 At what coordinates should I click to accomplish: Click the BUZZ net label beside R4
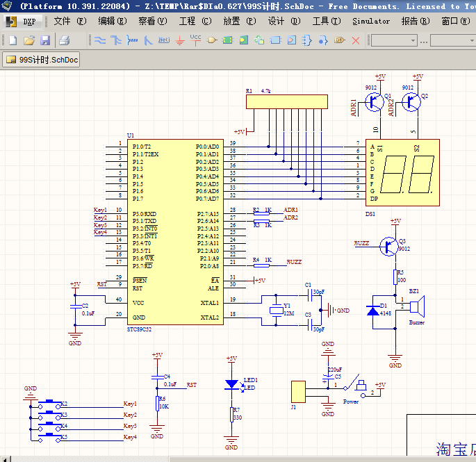pyautogui.click(x=294, y=262)
